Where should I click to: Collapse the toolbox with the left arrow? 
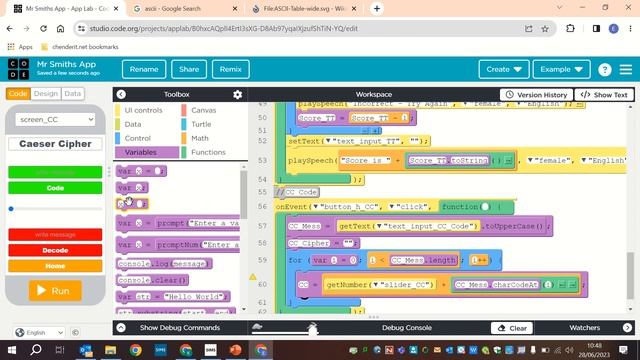pyautogui.click(x=121, y=94)
